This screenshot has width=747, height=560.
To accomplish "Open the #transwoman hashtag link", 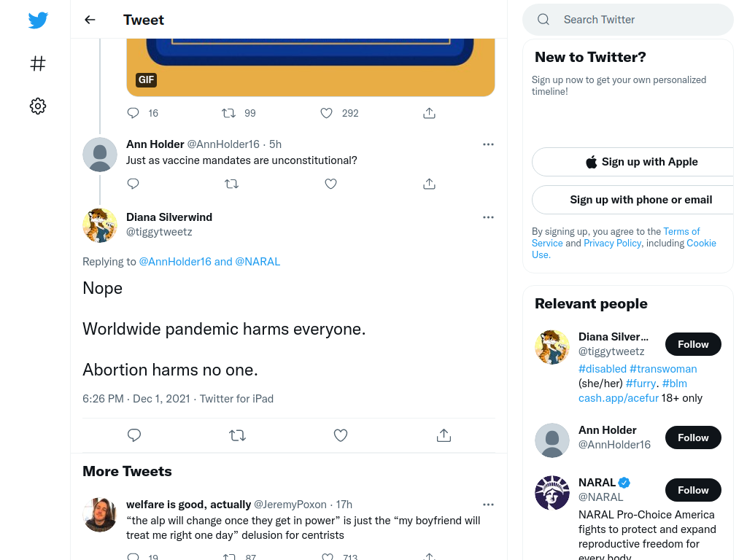I will (663, 369).
